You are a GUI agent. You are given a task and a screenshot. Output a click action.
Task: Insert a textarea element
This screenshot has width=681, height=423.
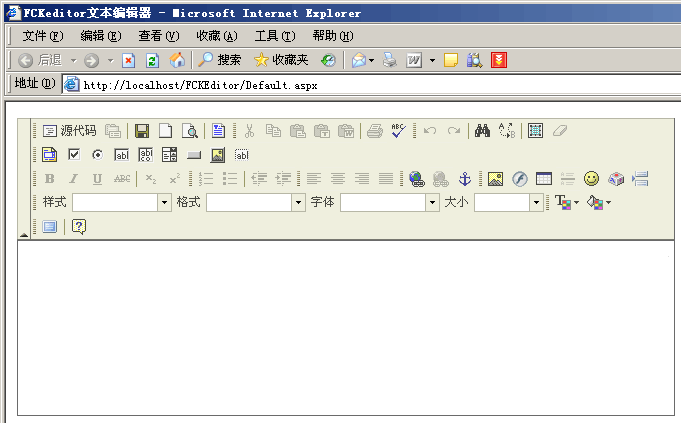[x=145, y=155]
